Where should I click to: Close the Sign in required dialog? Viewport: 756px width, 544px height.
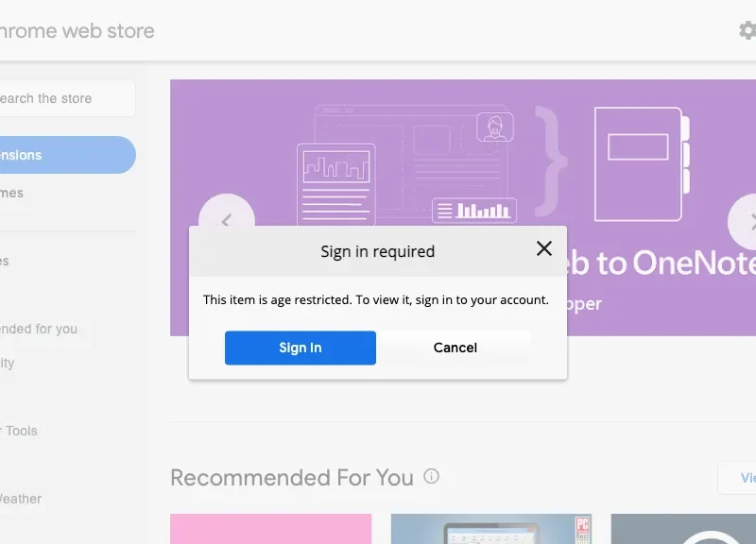tap(544, 249)
